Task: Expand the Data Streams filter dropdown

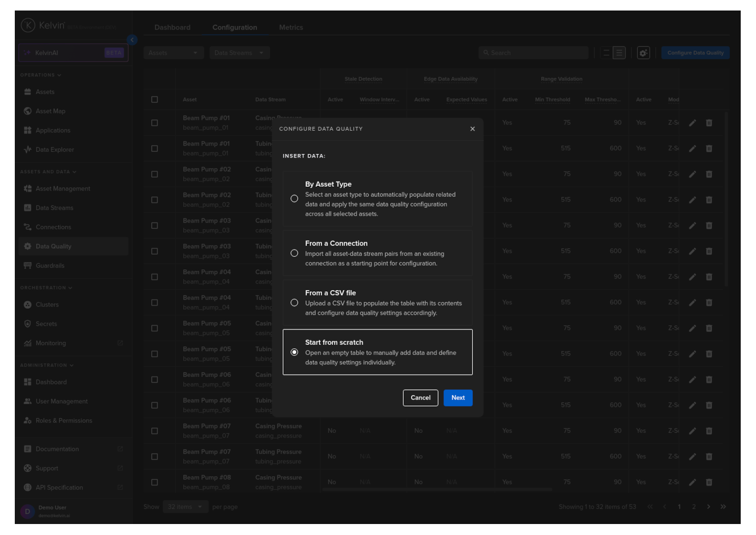Action: click(239, 53)
